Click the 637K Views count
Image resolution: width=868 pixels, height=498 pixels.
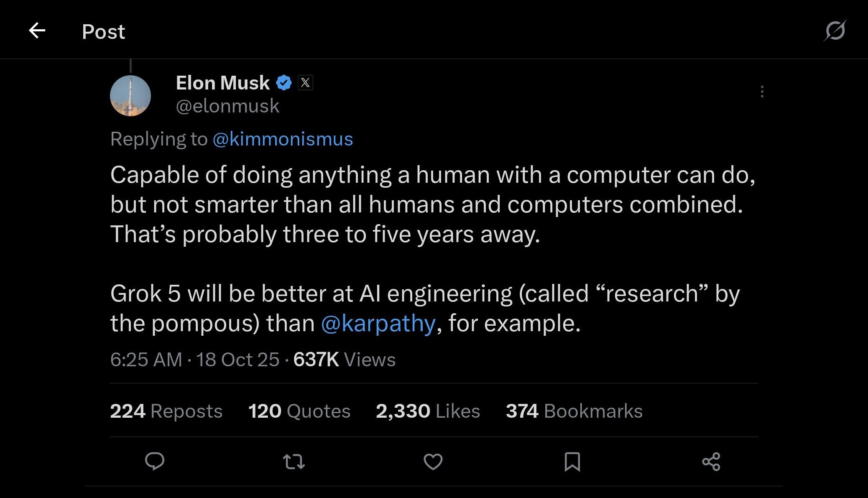point(344,360)
